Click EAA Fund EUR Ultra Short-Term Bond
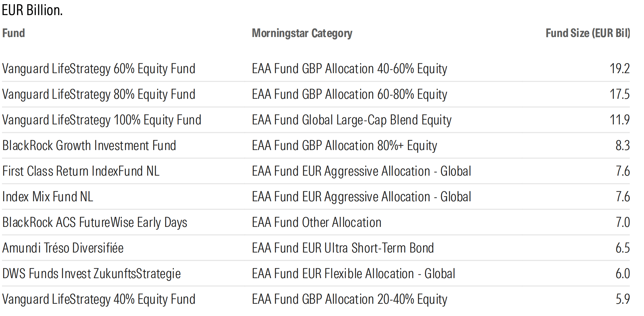The image size is (644, 316). tap(343, 248)
